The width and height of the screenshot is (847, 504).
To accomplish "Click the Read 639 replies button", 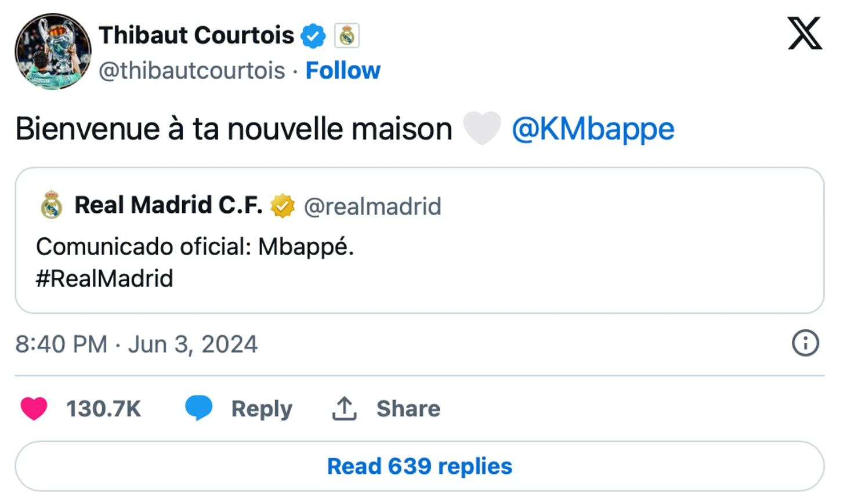I will pos(419,466).
